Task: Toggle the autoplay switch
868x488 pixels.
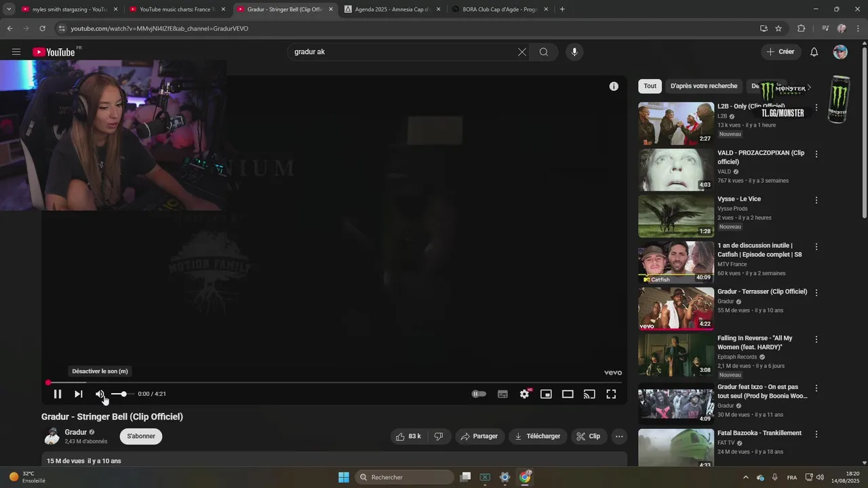Action: pos(479,394)
